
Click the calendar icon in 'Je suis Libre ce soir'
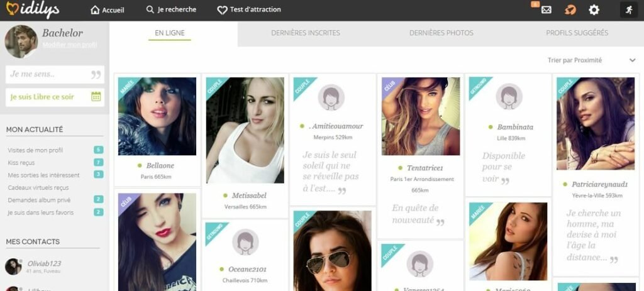pos(96,97)
